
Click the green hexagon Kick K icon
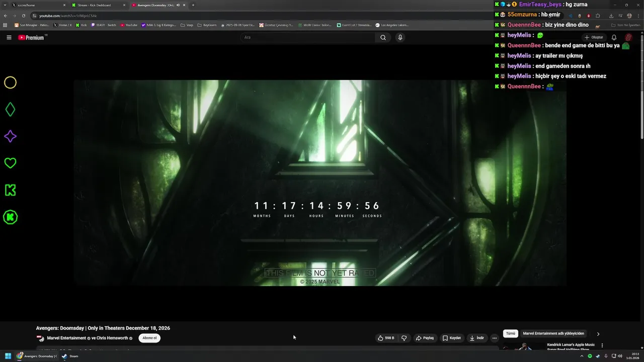point(10,217)
